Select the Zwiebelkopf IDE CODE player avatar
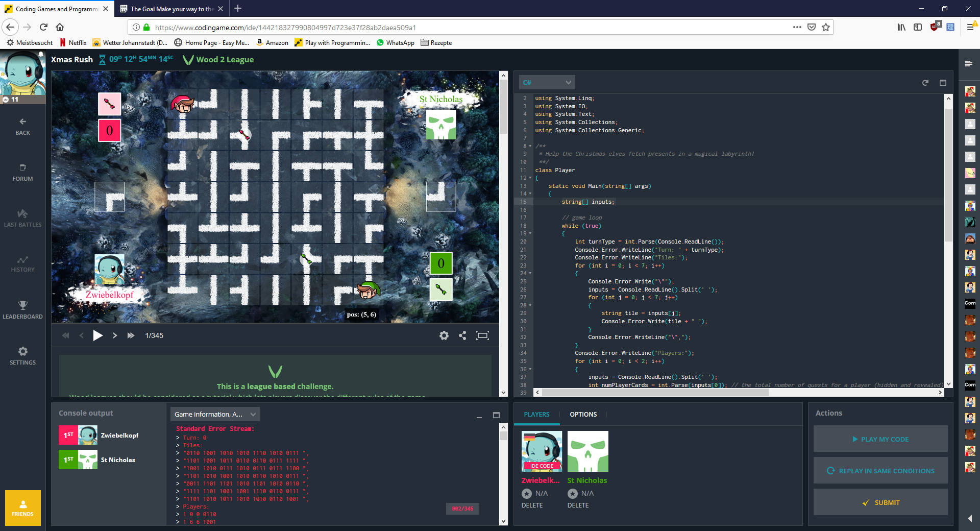Screen dimensions: 980x531 [x=542, y=451]
